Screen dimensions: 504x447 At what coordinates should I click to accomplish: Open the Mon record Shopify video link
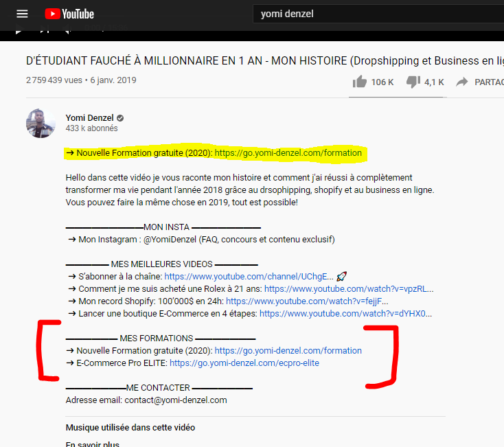tap(306, 301)
